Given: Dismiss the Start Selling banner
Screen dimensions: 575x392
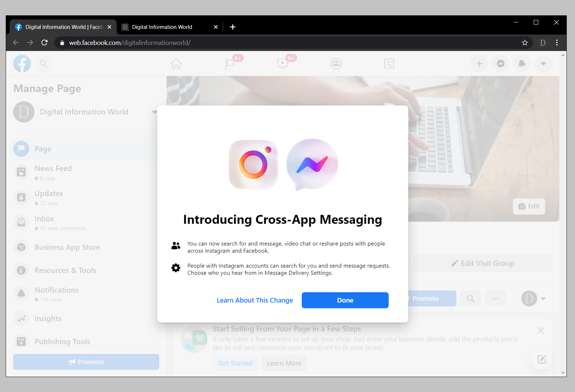Looking at the screenshot, I should tap(540, 330).
